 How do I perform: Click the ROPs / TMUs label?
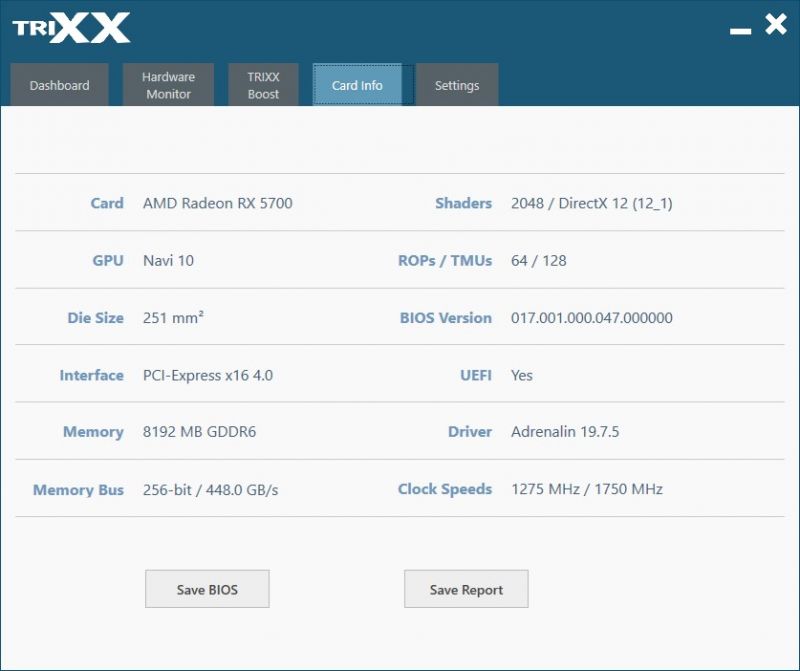(x=445, y=261)
